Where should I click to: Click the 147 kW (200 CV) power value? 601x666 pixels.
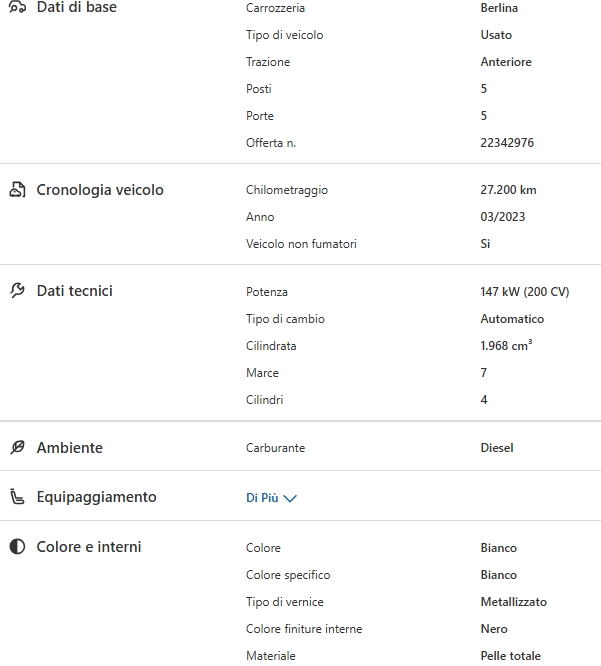click(x=524, y=292)
